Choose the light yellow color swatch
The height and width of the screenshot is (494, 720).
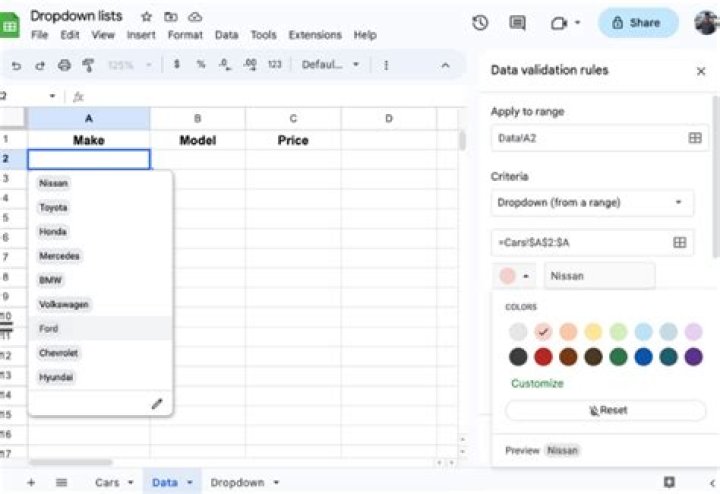(x=593, y=331)
